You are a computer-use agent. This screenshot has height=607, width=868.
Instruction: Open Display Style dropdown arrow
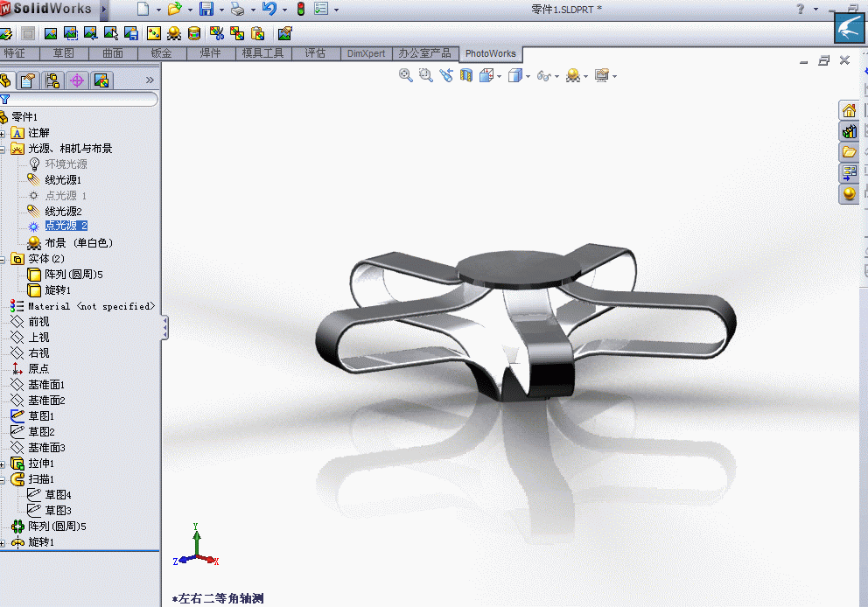[x=528, y=76]
